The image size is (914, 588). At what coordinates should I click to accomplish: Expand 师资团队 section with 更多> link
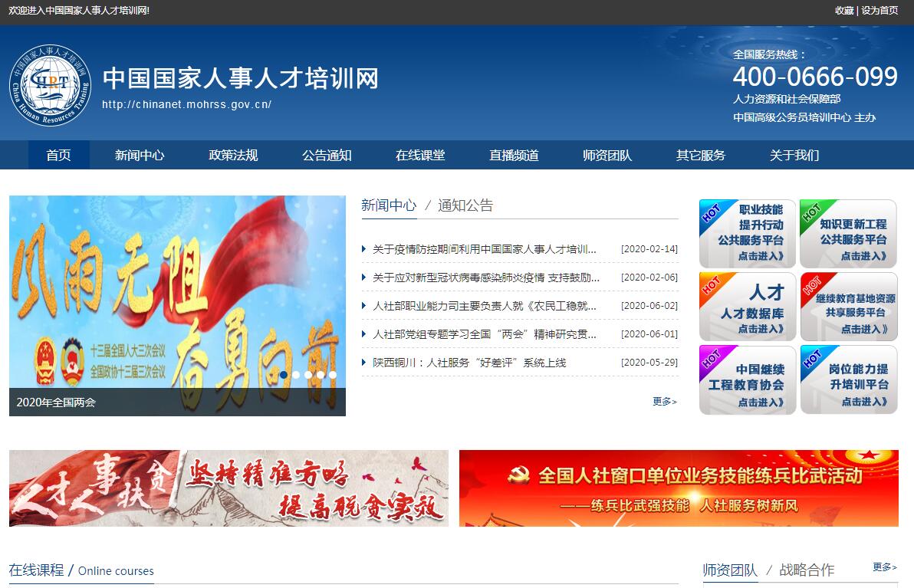point(884,567)
